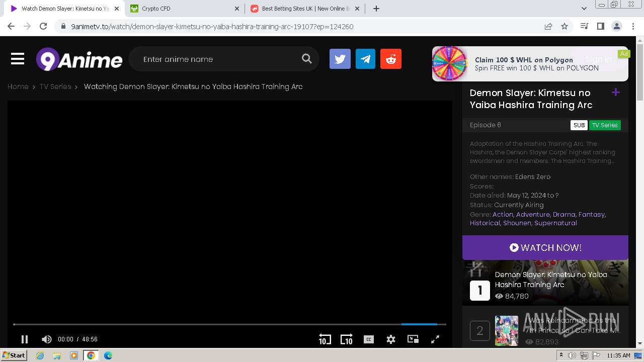Screen dimensions: 644x362
Task: Open Microsoft Edge from the taskbar
Action: pos(108,355)
